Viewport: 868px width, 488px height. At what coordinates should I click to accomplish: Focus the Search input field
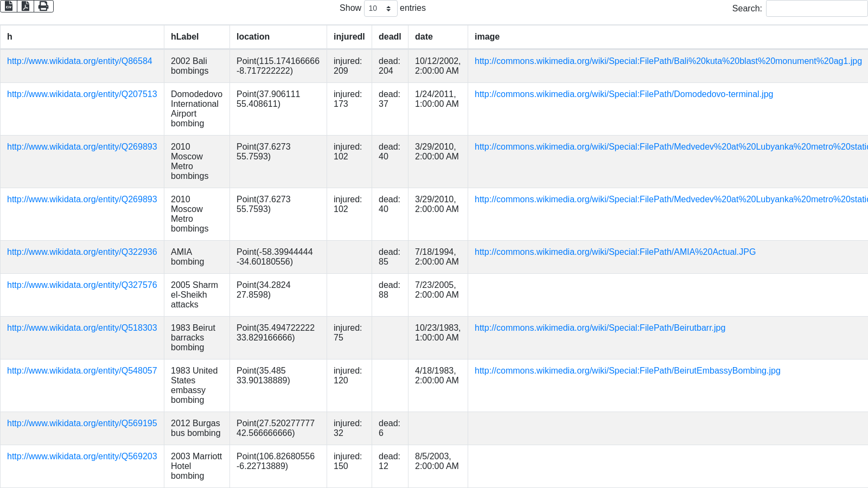816,8
